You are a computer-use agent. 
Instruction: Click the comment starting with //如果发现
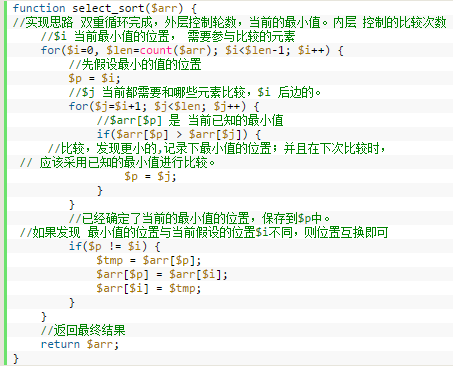tap(204, 232)
